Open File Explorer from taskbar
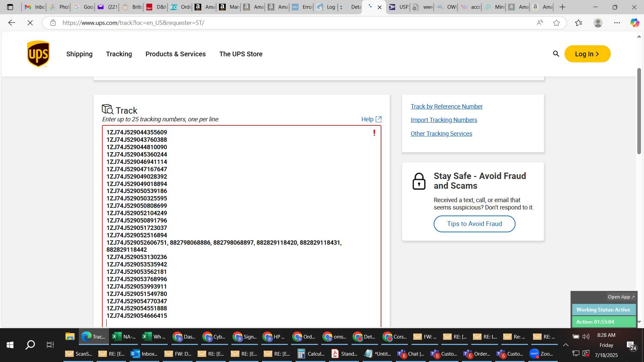Image resolution: width=644 pixels, height=362 pixels. [x=70, y=337]
